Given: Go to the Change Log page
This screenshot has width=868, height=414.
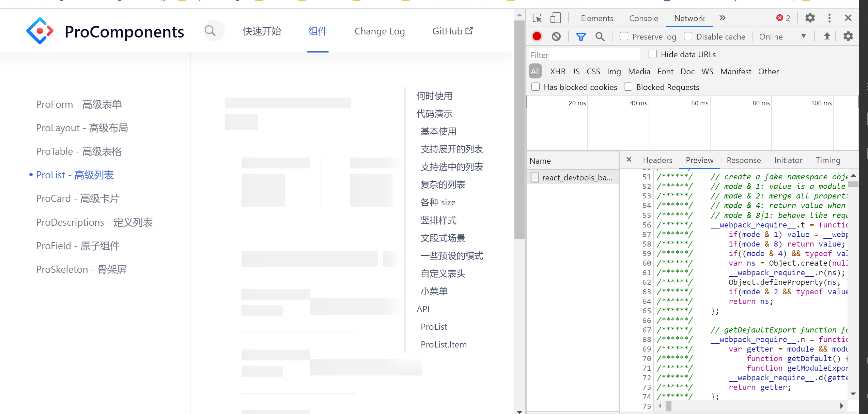Looking at the screenshot, I should click(x=379, y=31).
